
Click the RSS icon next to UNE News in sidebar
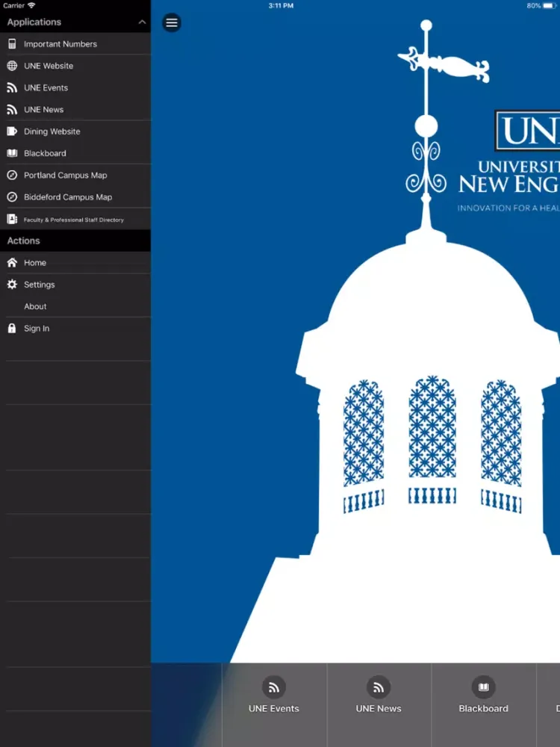(12, 110)
